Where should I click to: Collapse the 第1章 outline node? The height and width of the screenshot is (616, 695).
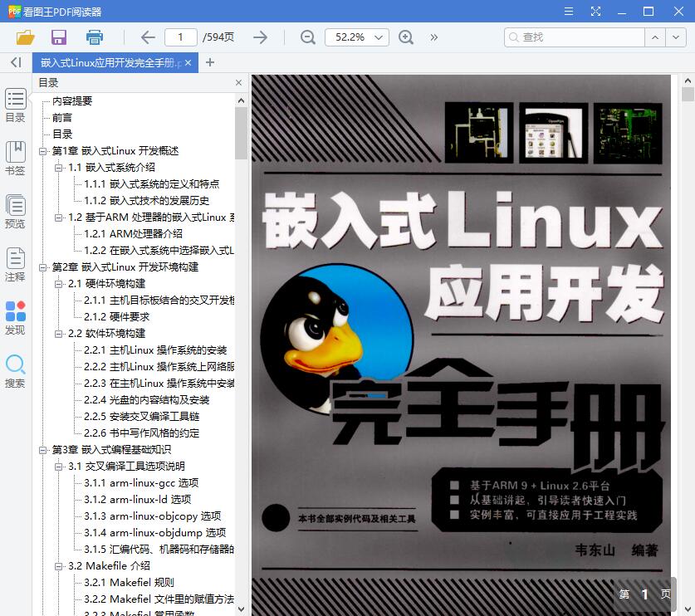pyautogui.click(x=42, y=151)
